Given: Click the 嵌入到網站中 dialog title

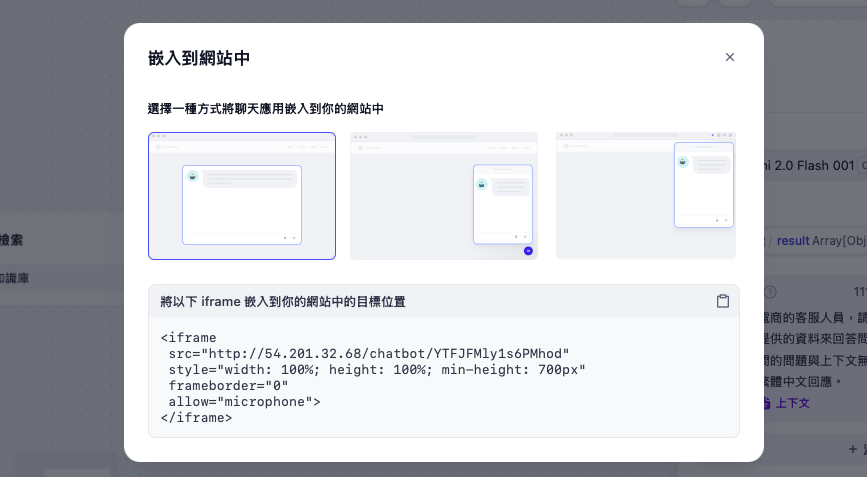Looking at the screenshot, I should click(199, 58).
